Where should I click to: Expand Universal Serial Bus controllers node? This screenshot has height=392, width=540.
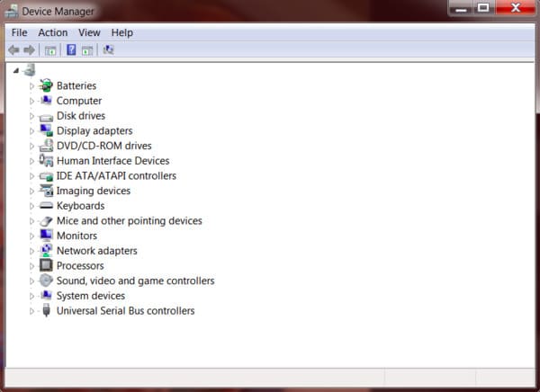(31, 311)
